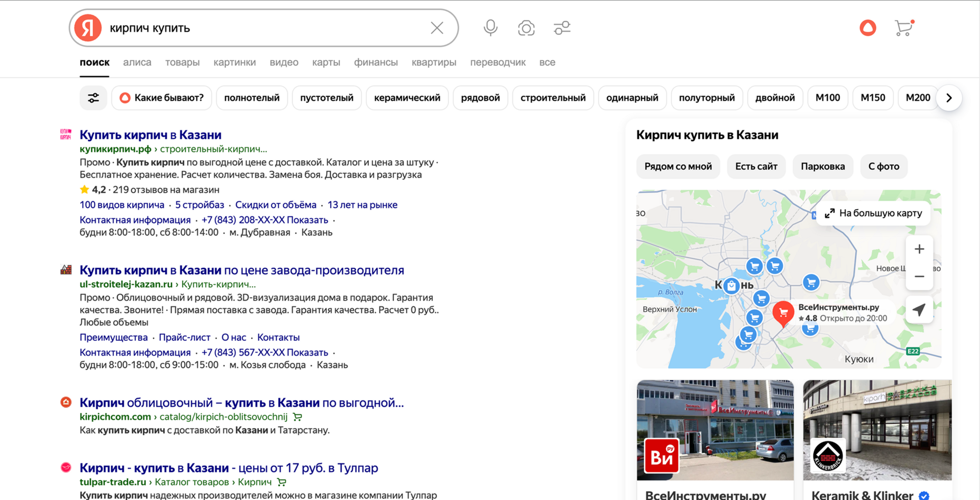Select М150 filter chip
This screenshot has width=980, height=500.
(873, 98)
